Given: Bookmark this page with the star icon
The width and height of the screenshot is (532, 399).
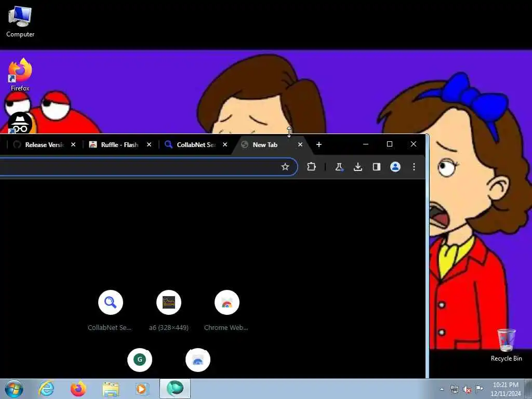Looking at the screenshot, I should (285, 167).
